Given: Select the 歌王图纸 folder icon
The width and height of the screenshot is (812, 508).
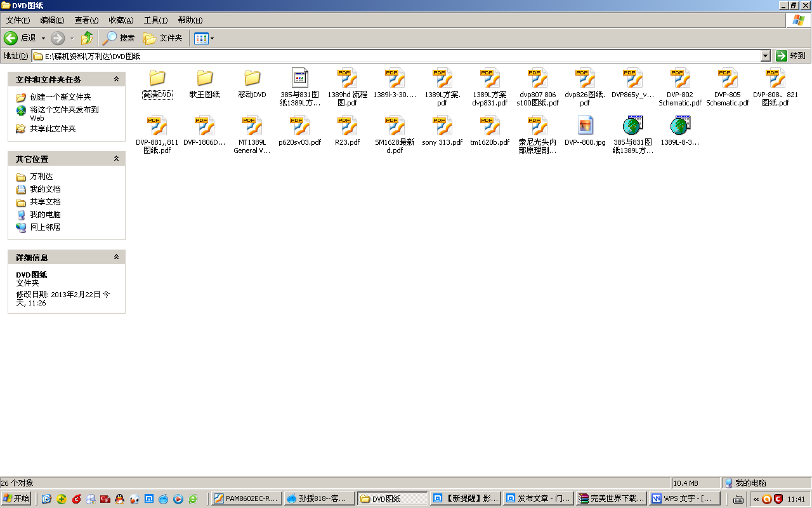Looking at the screenshot, I should pyautogui.click(x=204, y=78).
